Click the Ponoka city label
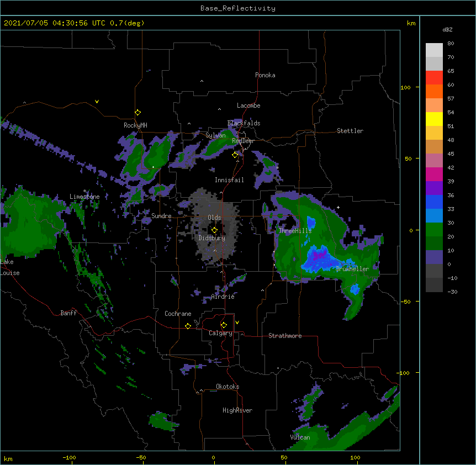The height and width of the screenshot is (465, 476). [265, 75]
